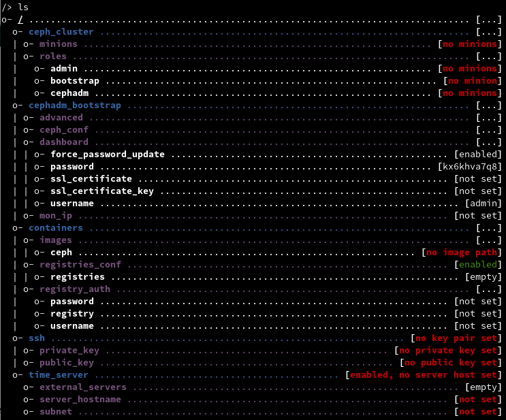
Task: Click the [admin] value of dashboard username
Action: pos(483,204)
